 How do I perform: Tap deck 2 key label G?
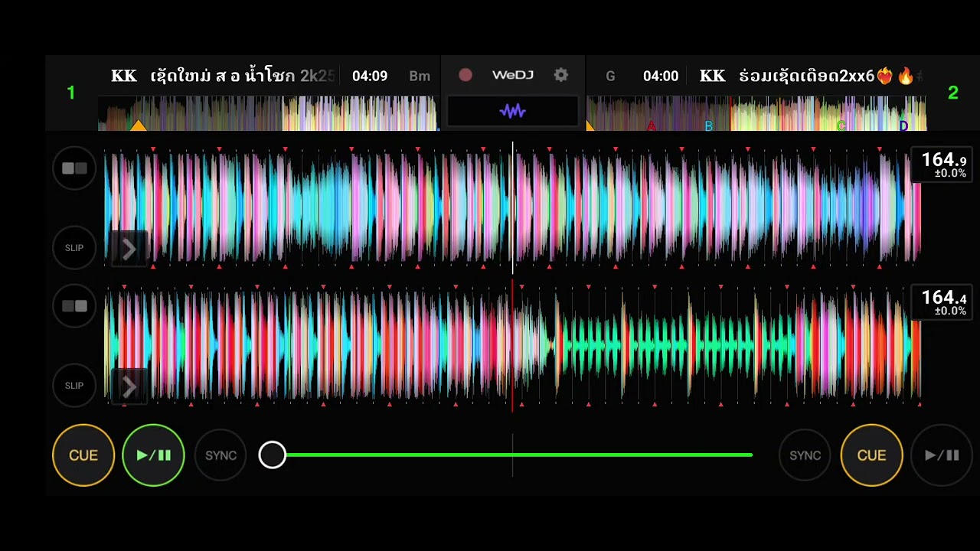coord(610,76)
